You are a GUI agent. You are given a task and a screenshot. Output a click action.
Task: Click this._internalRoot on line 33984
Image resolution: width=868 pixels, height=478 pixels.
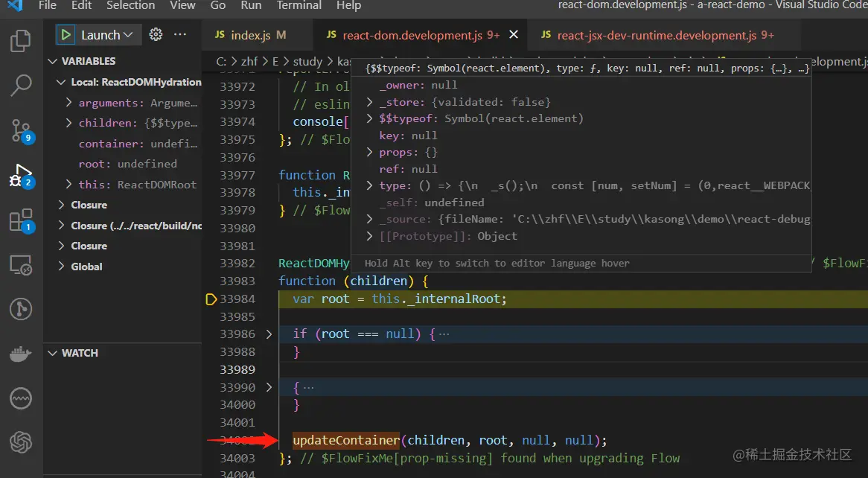(x=438, y=299)
